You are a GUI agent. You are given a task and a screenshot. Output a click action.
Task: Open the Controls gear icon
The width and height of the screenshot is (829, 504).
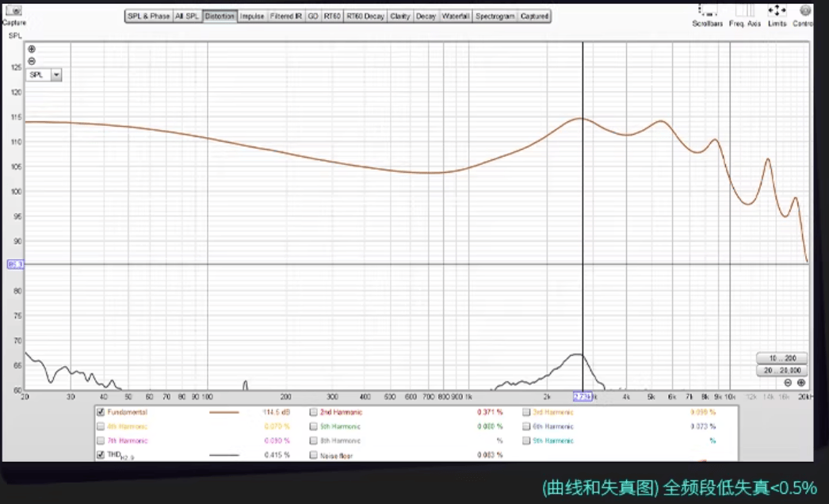[805, 10]
